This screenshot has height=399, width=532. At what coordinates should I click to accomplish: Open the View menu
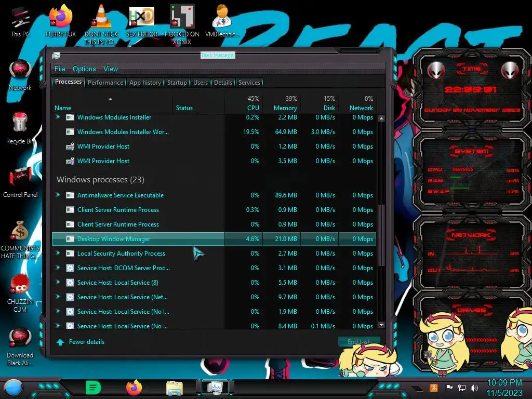click(x=111, y=69)
